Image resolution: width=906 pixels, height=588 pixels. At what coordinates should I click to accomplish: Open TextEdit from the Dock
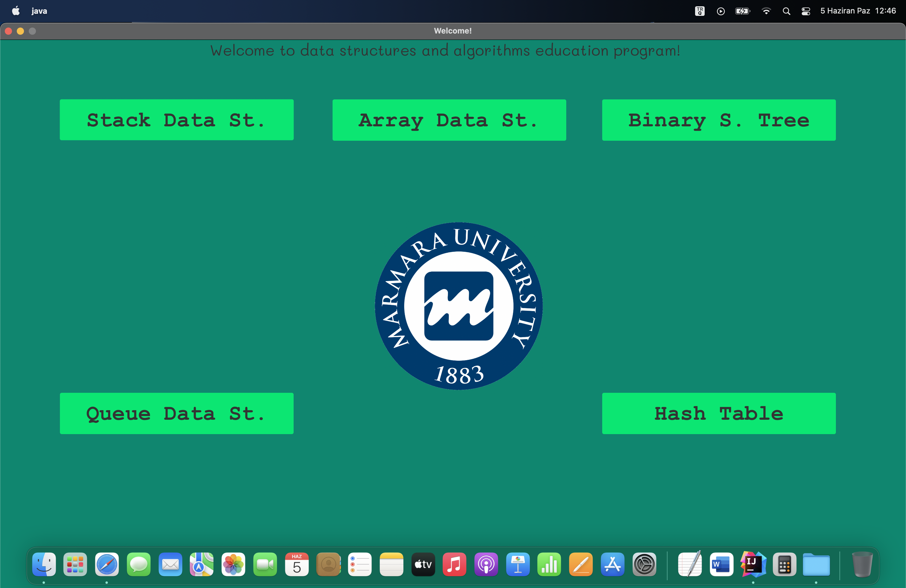click(690, 564)
